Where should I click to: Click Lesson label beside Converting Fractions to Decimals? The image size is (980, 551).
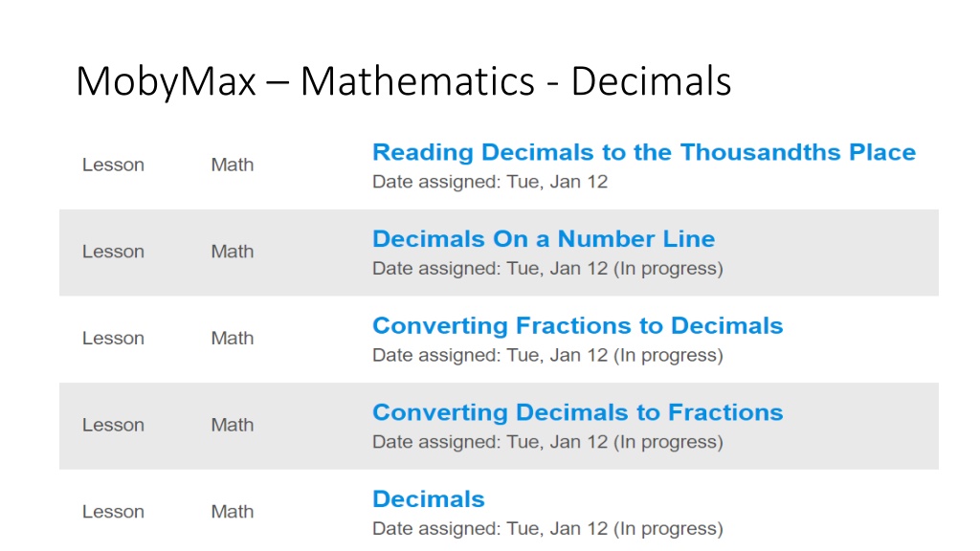[113, 339]
